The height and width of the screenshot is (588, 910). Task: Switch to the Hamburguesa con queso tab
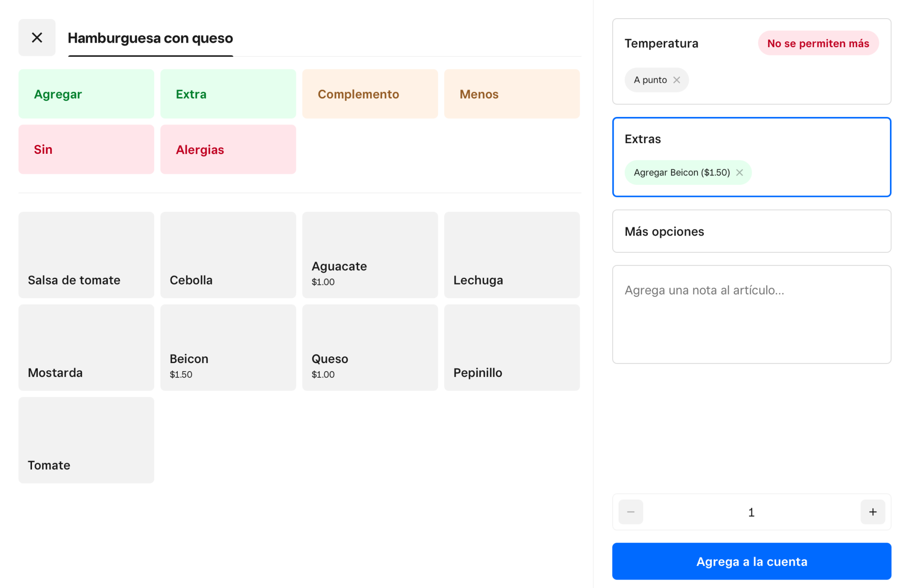[150, 38]
